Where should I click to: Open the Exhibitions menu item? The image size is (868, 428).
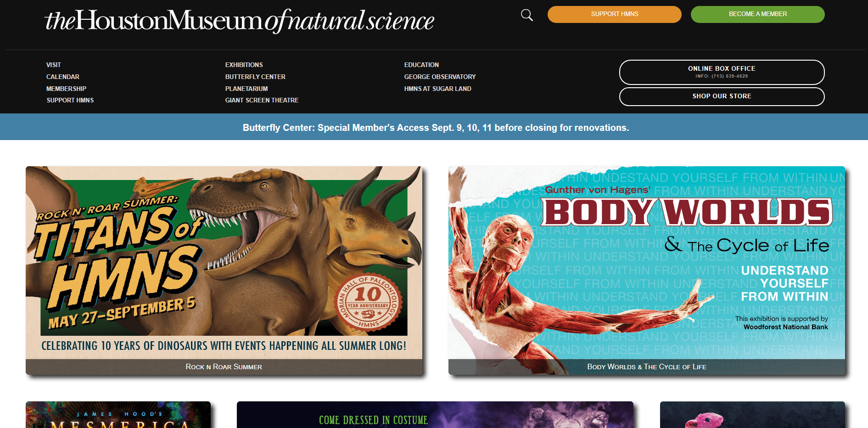244,65
